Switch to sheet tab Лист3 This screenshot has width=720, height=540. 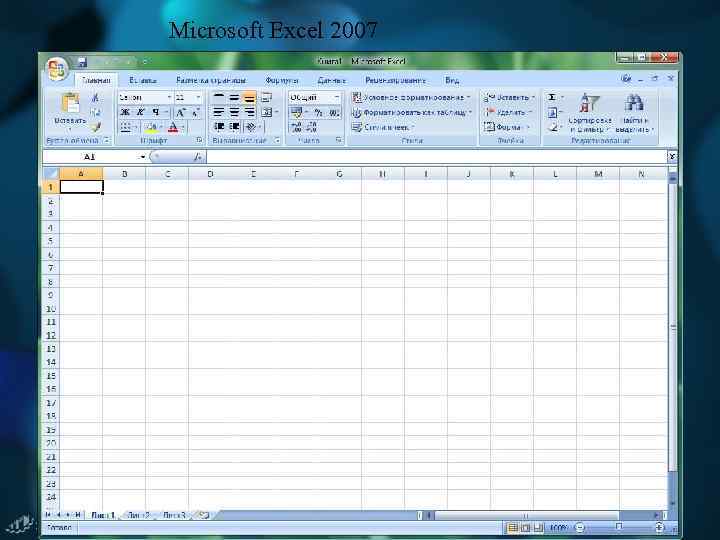point(174,515)
